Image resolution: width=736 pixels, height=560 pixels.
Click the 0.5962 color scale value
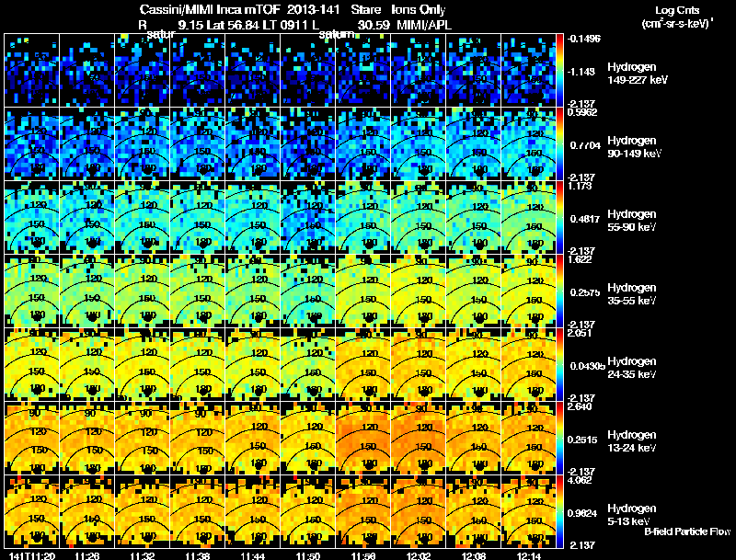coord(582,112)
